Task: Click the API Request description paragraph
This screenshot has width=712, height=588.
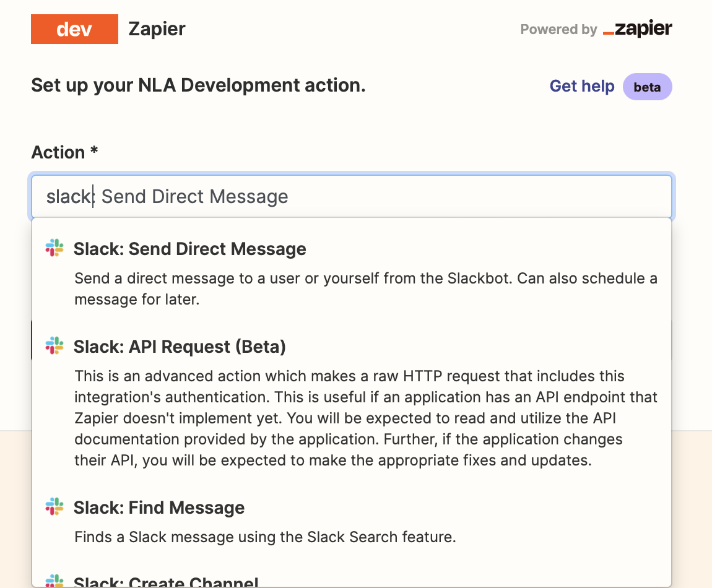Action: [x=365, y=418]
